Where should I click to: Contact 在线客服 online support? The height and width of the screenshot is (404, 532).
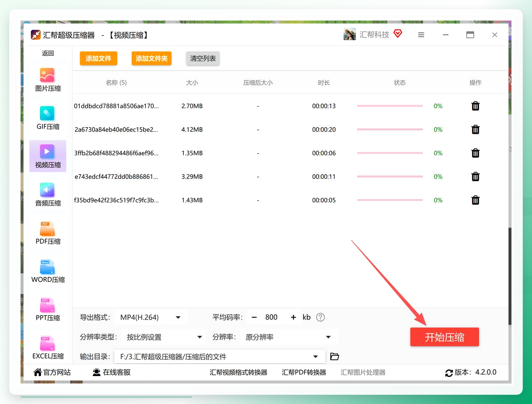pos(111,372)
